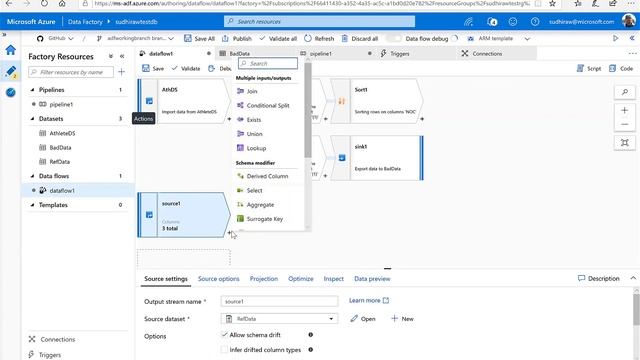Open the Source dataset RefData dropdown
The width and height of the screenshot is (640, 360).
coord(279,319)
